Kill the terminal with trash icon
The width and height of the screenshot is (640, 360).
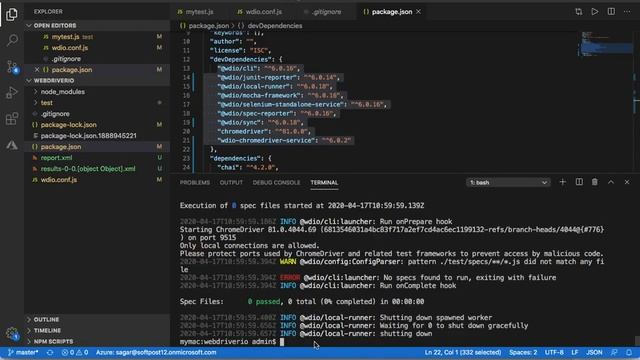point(595,182)
